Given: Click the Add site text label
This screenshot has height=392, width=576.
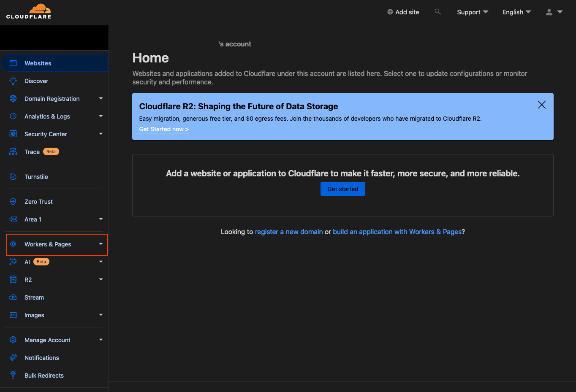Looking at the screenshot, I should (407, 12).
